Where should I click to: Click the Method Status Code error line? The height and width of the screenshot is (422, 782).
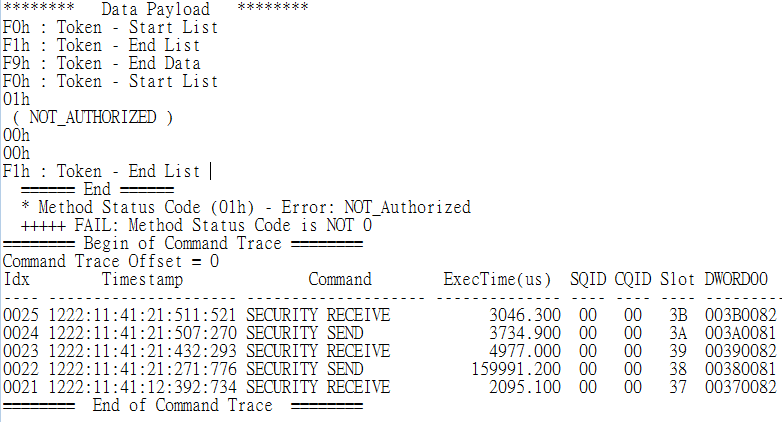(x=245, y=207)
